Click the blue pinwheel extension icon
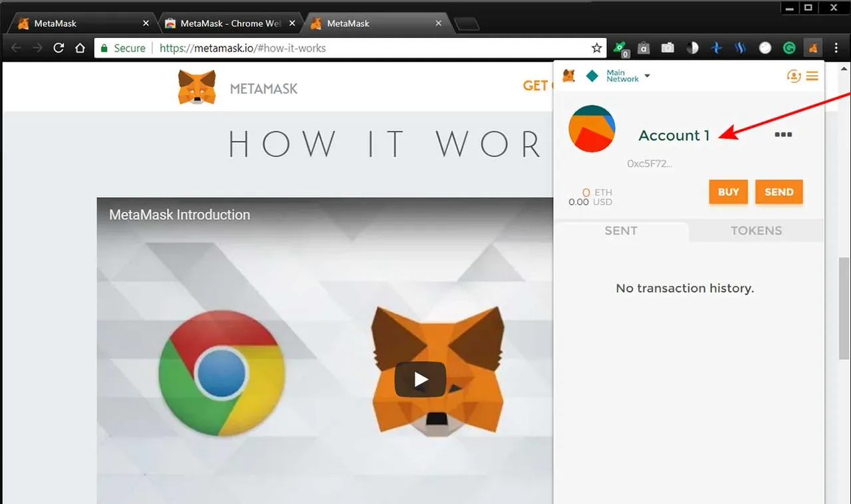This screenshot has height=504, width=851. pos(717,48)
